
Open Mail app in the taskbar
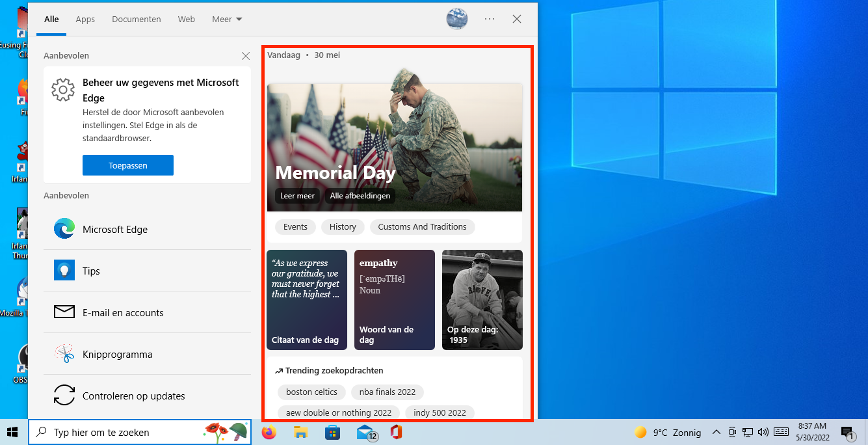coord(366,432)
